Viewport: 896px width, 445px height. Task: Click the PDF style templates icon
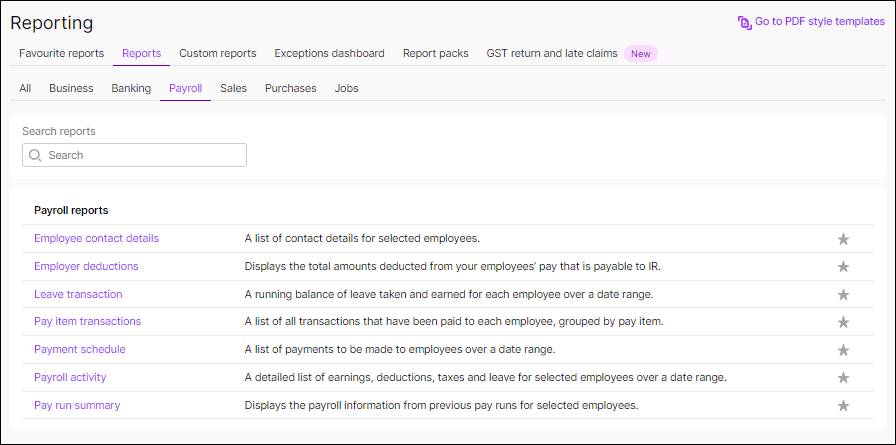[x=744, y=22]
